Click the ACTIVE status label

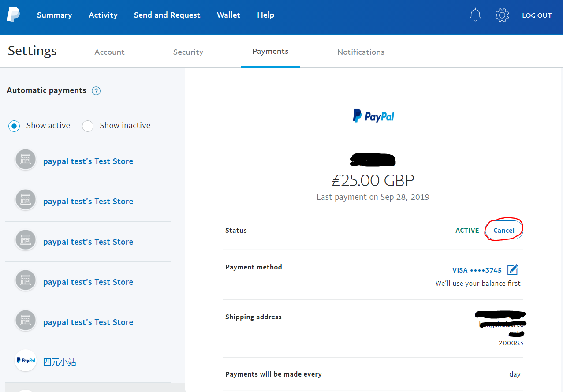[x=467, y=230]
